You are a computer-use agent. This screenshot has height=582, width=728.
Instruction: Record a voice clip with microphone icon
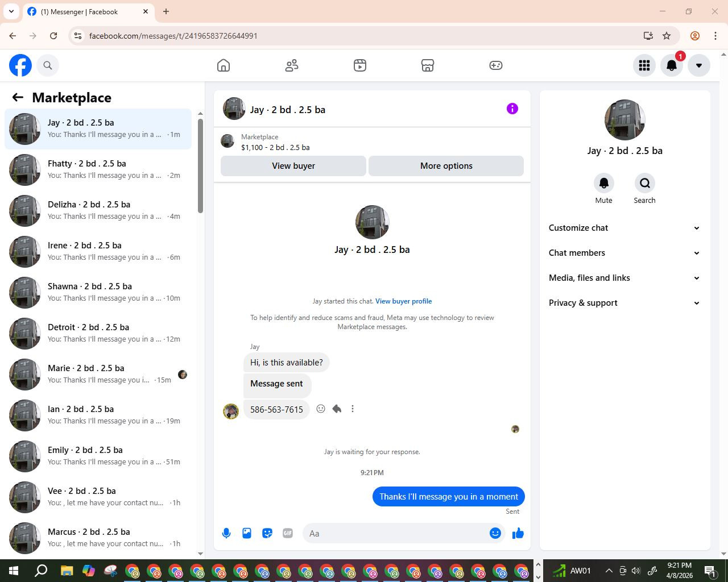point(226,533)
